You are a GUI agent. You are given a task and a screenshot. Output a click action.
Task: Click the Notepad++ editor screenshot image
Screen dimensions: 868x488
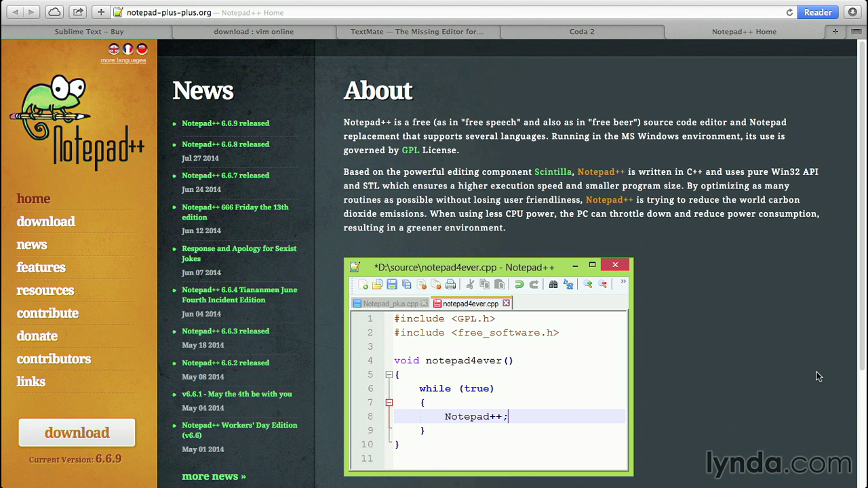pyautogui.click(x=488, y=367)
